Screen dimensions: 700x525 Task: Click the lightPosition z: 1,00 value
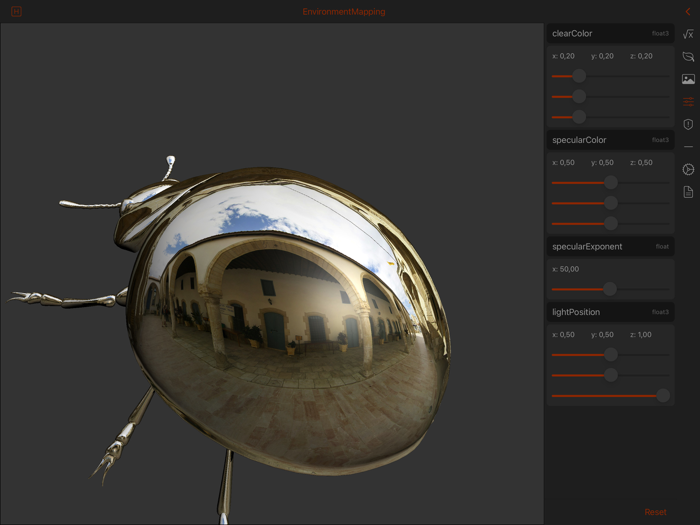click(x=641, y=335)
